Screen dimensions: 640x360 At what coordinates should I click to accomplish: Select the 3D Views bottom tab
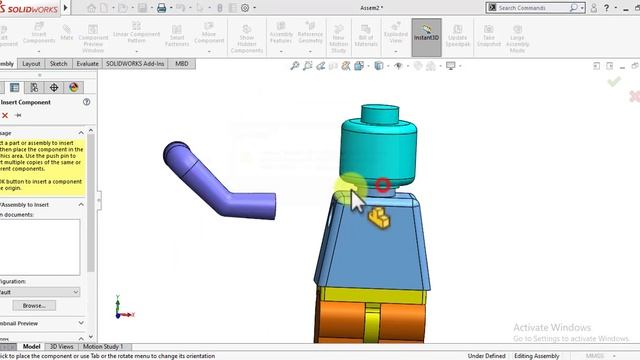[61, 347]
